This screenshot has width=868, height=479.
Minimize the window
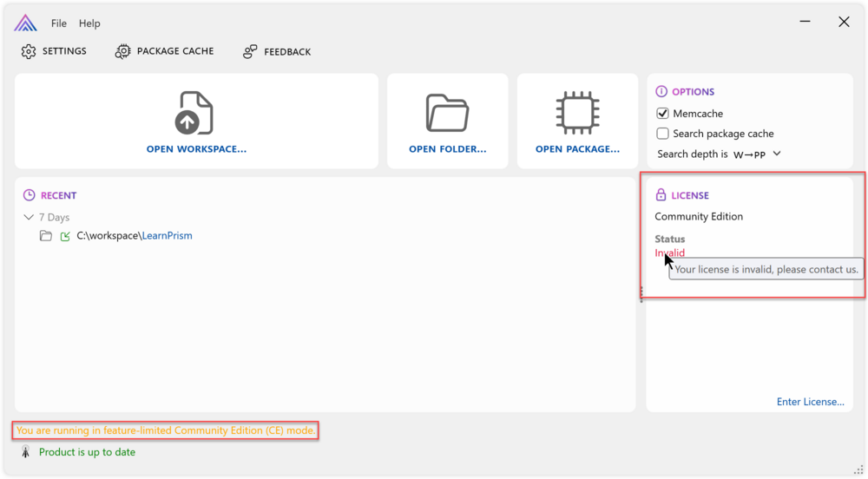805,22
